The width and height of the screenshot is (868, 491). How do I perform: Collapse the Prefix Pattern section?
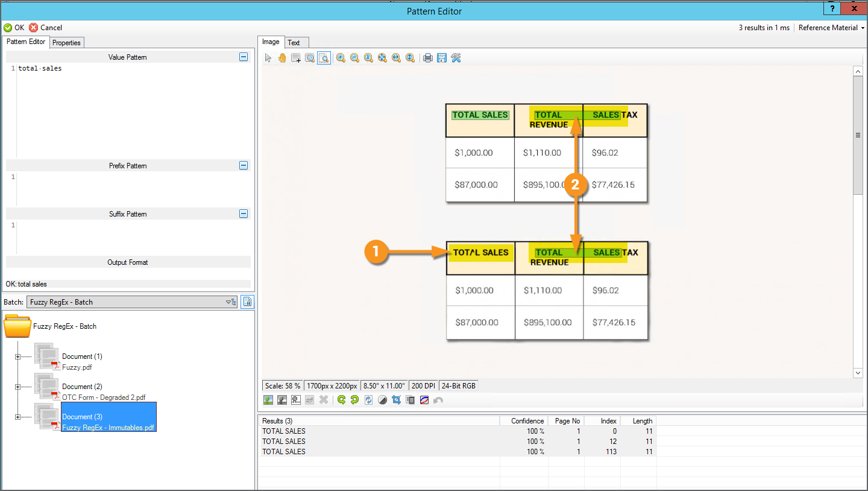[x=244, y=165]
